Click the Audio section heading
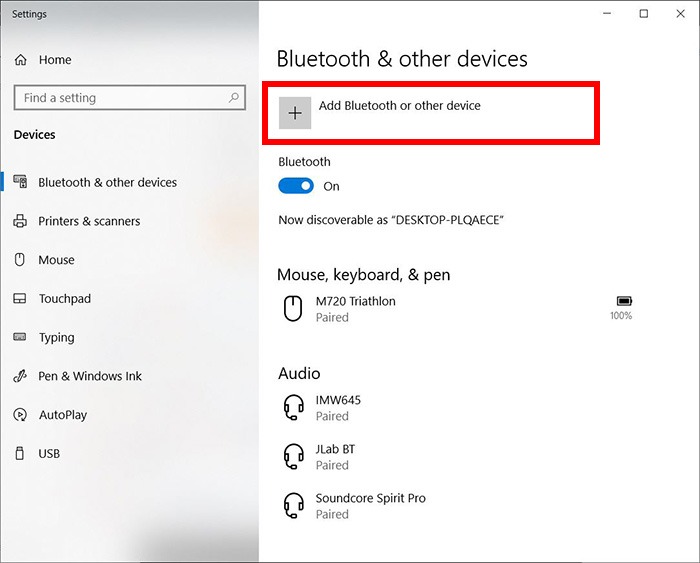700x563 pixels. tap(299, 373)
